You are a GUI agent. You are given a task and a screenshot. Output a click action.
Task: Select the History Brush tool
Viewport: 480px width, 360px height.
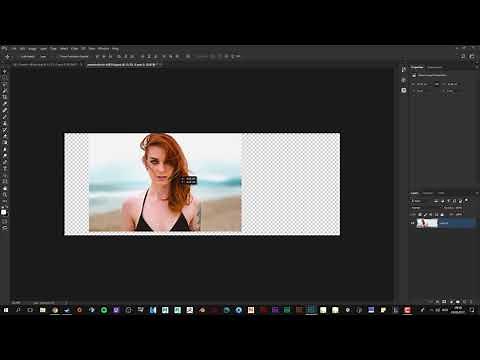(5, 130)
